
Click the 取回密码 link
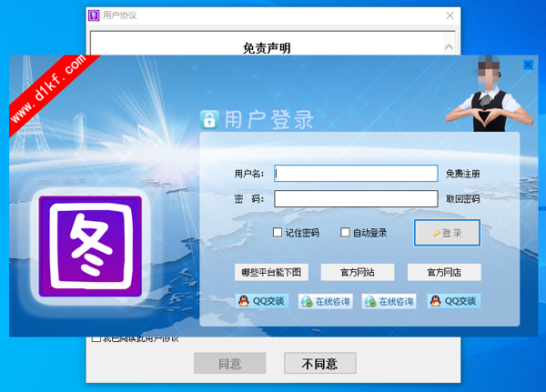pyautogui.click(x=462, y=199)
